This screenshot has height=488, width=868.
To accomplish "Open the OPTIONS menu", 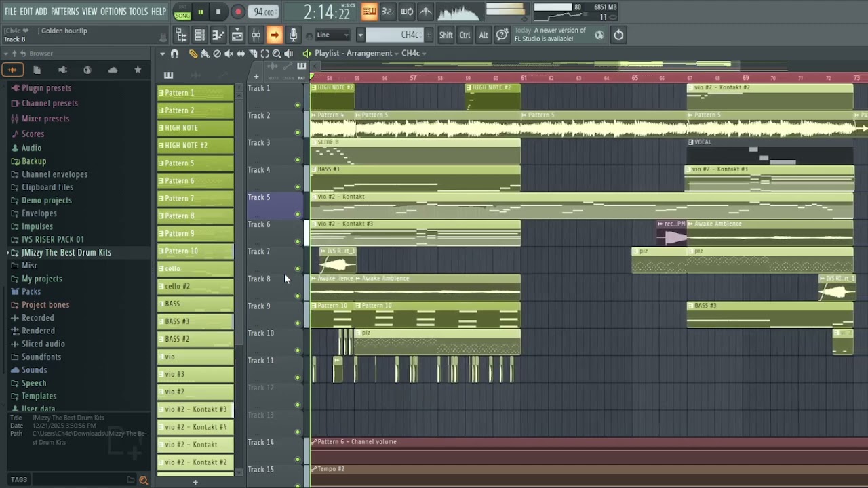I will tap(113, 12).
